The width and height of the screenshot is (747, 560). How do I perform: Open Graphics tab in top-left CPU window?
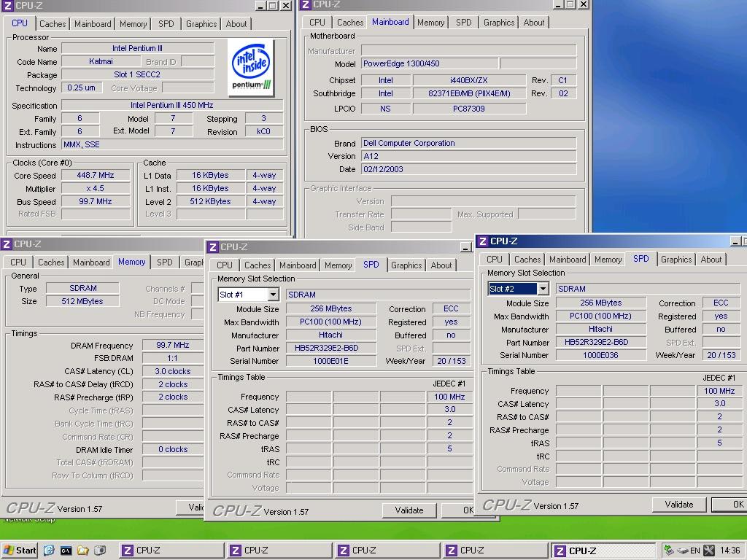(x=201, y=24)
